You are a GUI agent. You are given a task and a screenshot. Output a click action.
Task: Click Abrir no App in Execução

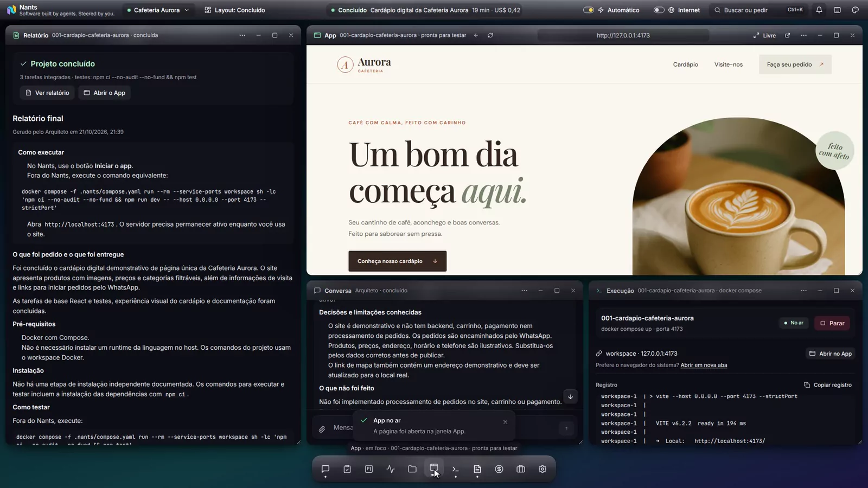pyautogui.click(x=831, y=354)
